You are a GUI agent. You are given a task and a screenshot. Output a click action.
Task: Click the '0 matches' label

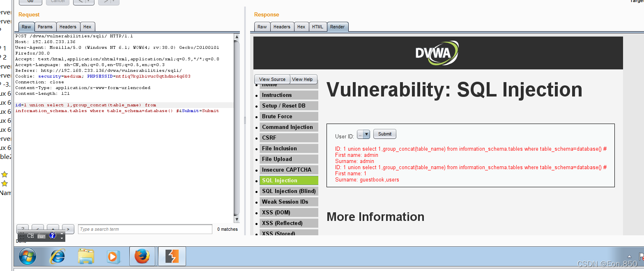[228, 229]
